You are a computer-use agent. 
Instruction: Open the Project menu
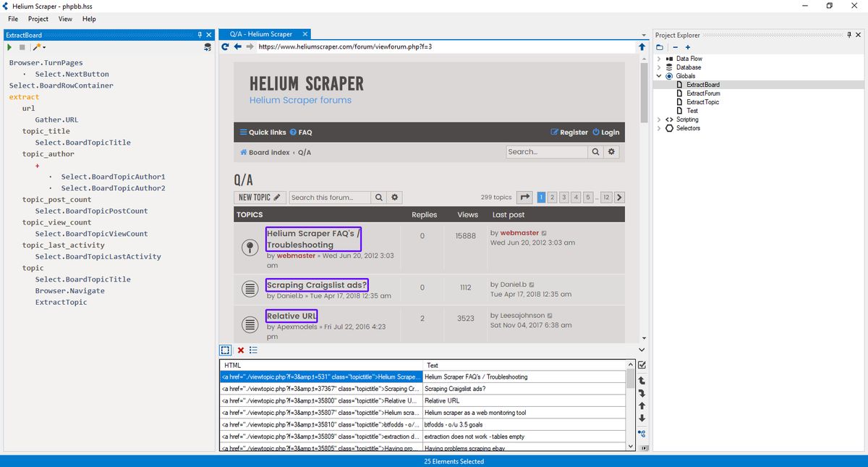pyautogui.click(x=38, y=19)
